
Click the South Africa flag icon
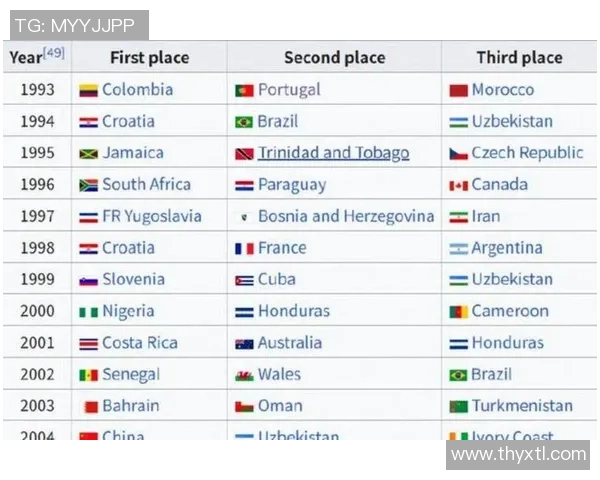[x=88, y=185]
